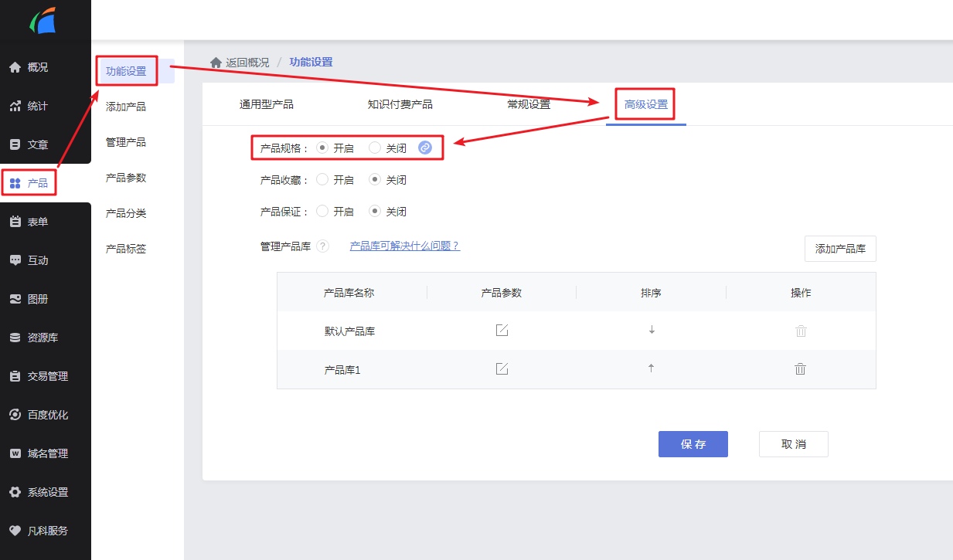Select 开启 for 产品规格
Image resolution: width=953 pixels, height=560 pixels.
click(x=322, y=148)
